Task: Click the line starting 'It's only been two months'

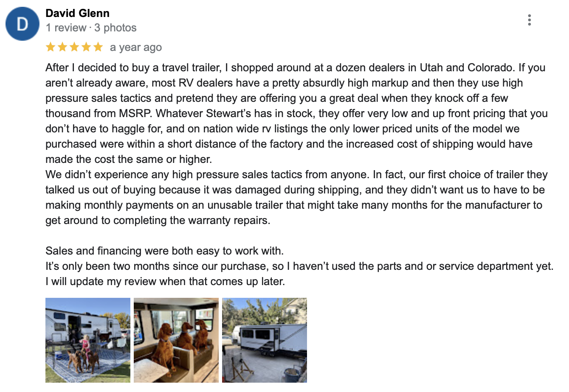Action: (299, 266)
